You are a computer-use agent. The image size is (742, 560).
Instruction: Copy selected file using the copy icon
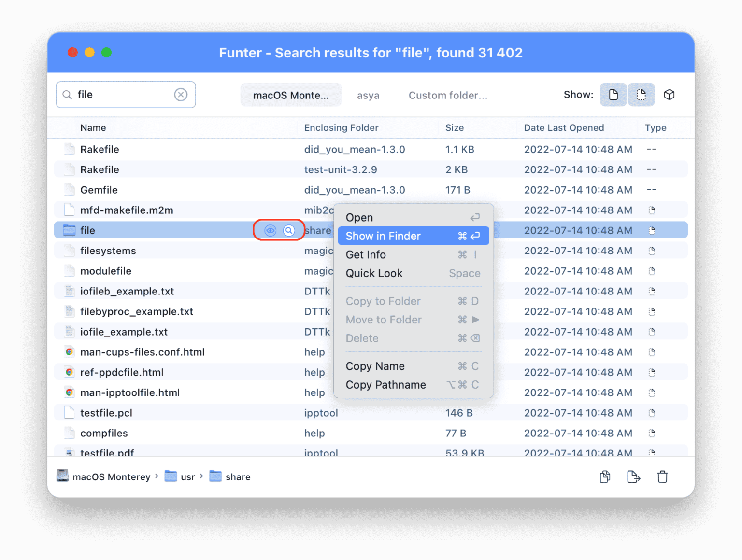click(x=604, y=476)
